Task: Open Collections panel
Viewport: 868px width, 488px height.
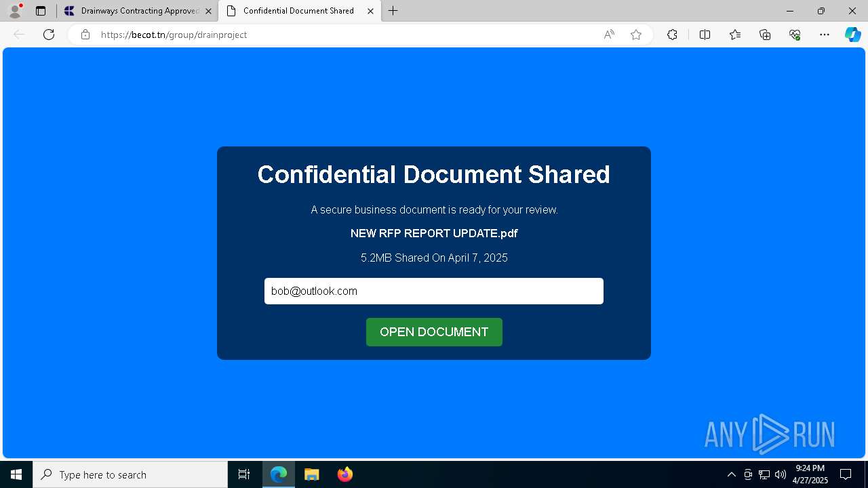Action: point(765,35)
